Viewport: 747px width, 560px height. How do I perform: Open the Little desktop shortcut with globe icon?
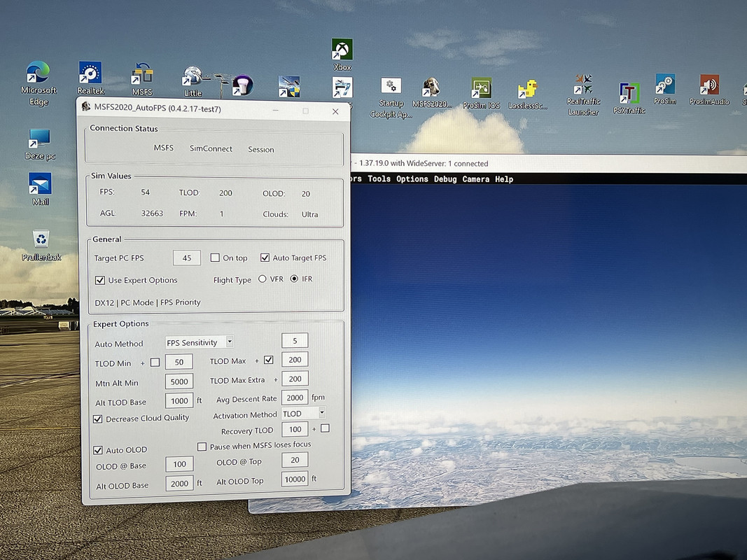tap(193, 81)
